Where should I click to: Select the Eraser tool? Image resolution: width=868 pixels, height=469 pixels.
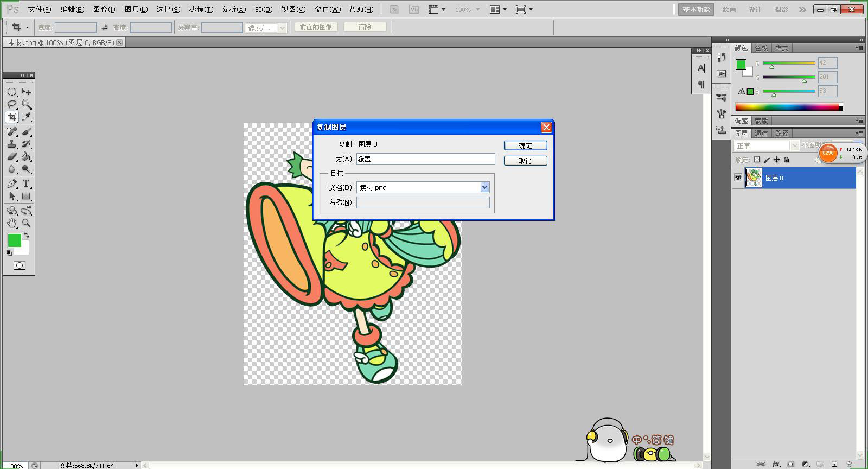12,156
